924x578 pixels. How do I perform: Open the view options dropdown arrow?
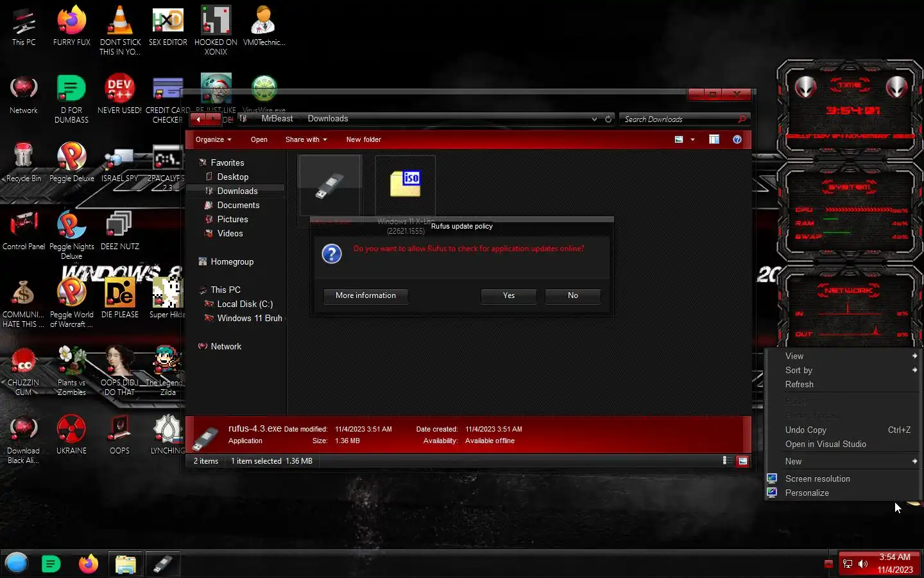coord(692,139)
